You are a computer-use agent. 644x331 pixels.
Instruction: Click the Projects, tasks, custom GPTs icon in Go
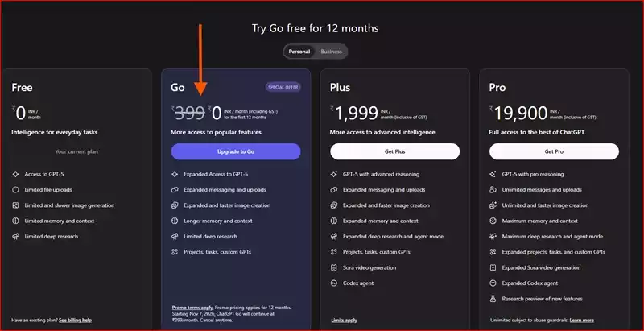175,252
